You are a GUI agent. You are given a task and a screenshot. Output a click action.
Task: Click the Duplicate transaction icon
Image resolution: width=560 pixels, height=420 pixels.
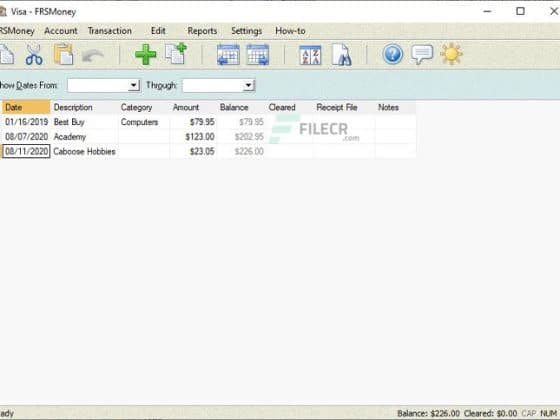[x=176, y=54]
